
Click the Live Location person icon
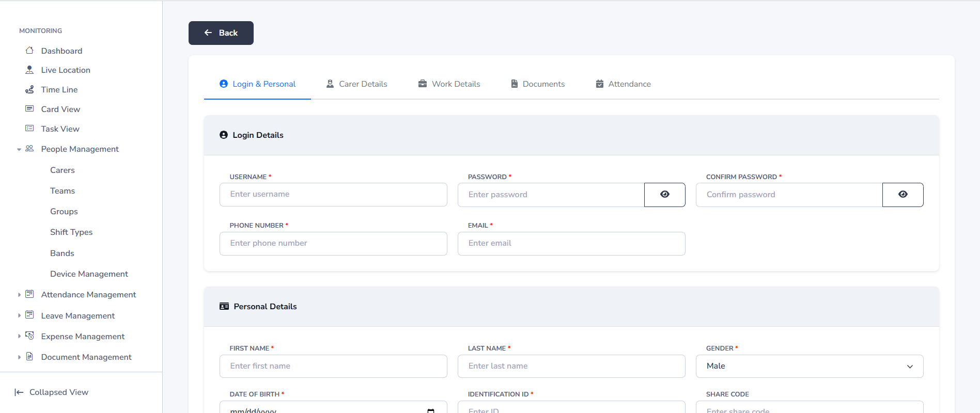click(x=29, y=70)
